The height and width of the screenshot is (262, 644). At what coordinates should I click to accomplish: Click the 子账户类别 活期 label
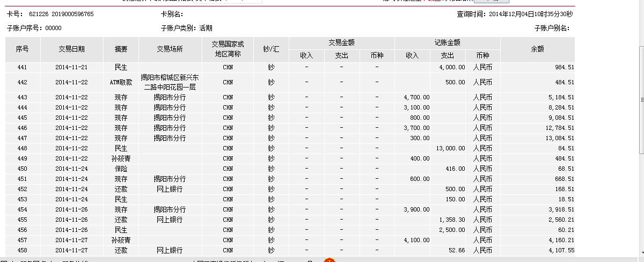point(186,28)
